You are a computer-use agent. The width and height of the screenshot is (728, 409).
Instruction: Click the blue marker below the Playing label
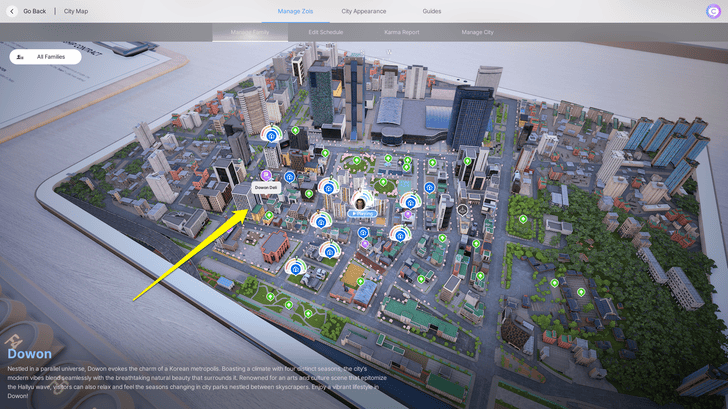pos(363,232)
